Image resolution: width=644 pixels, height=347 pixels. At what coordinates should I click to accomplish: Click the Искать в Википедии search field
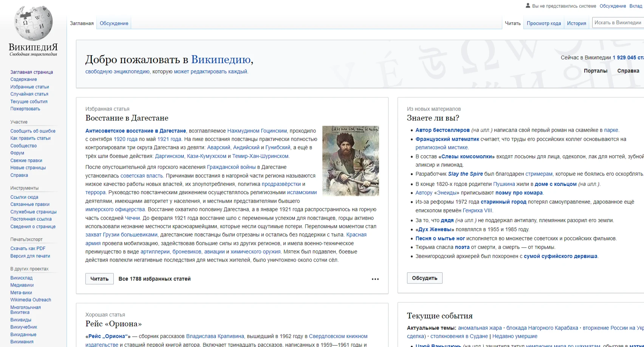[618, 23]
